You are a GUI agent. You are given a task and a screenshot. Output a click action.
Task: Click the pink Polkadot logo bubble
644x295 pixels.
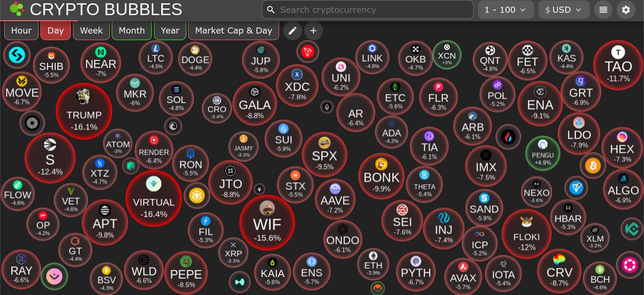629,265
